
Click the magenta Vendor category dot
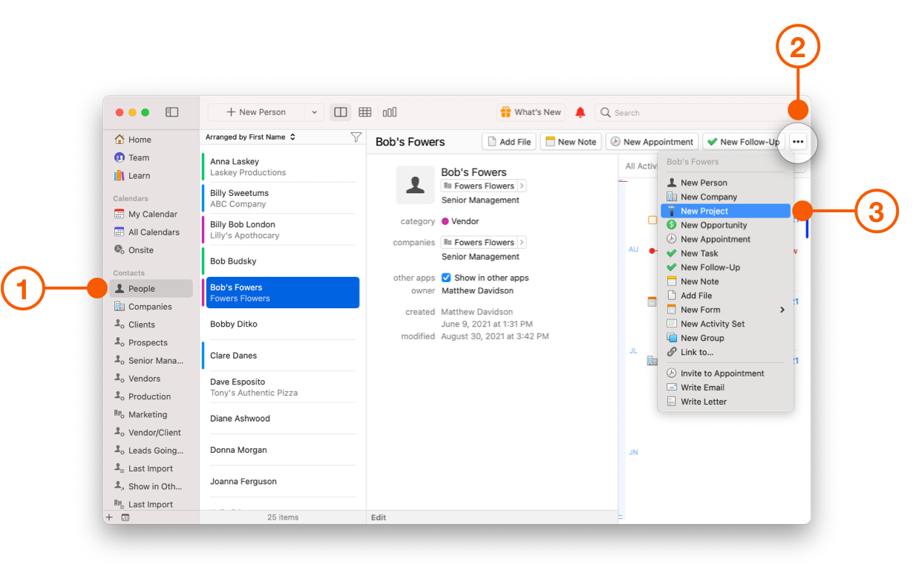pyautogui.click(x=445, y=221)
